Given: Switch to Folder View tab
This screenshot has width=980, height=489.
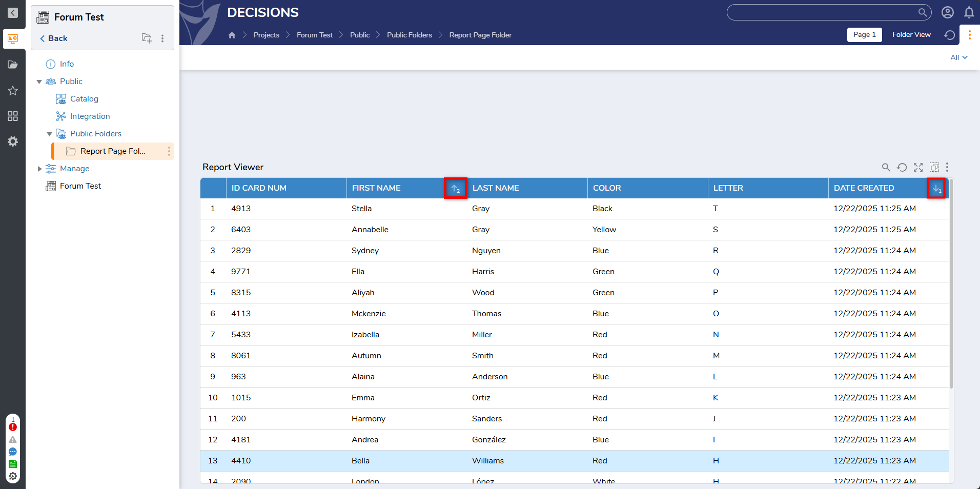Looking at the screenshot, I should (911, 35).
